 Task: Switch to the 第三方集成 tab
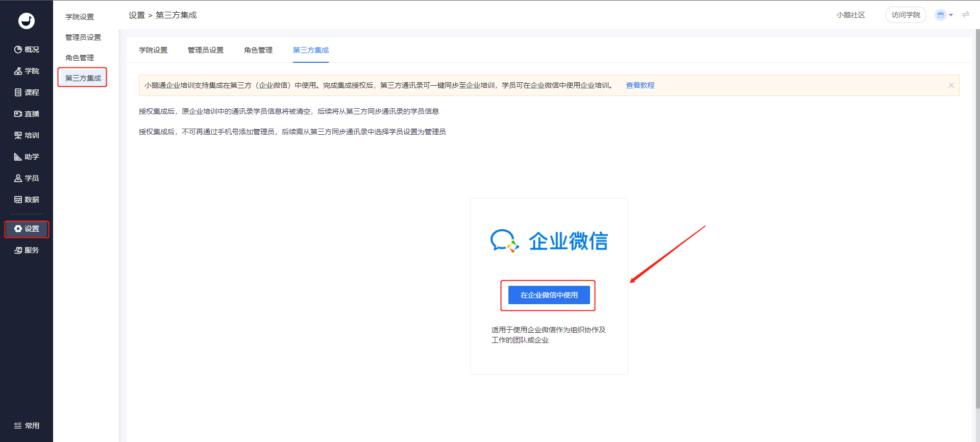pyautogui.click(x=311, y=50)
